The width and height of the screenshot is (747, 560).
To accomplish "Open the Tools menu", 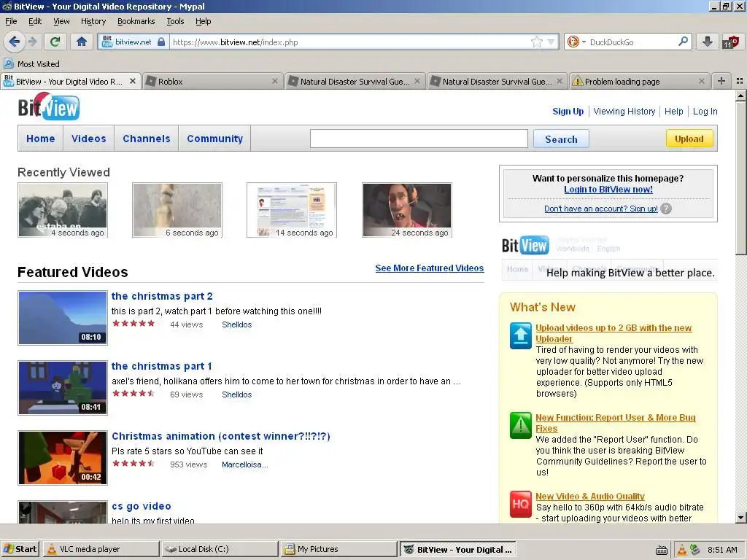I will pos(175,21).
